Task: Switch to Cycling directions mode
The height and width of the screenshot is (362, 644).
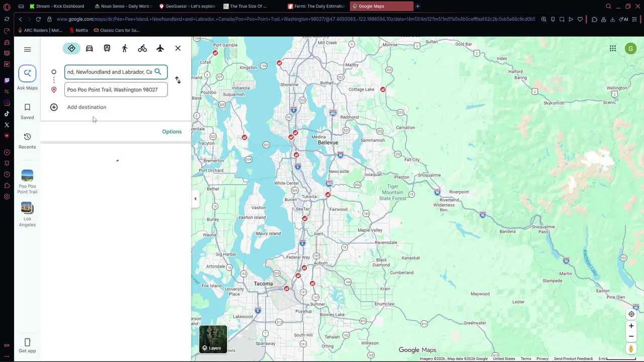Action: (x=142, y=48)
